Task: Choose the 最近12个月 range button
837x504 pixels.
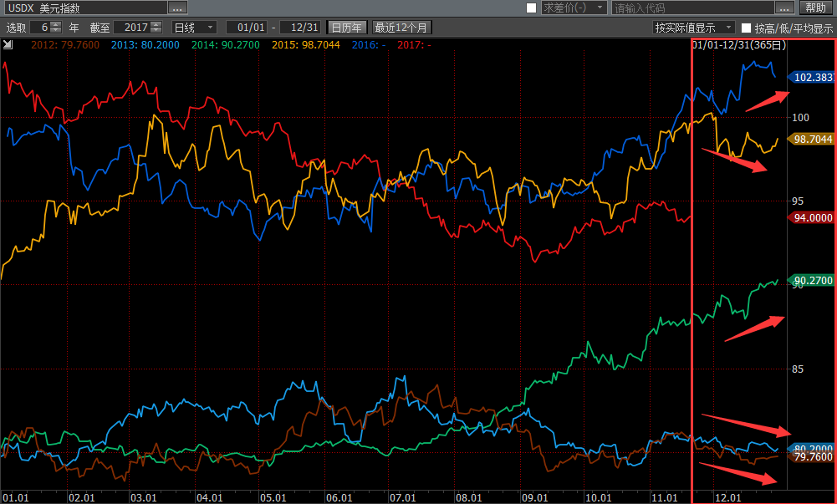Action: tap(401, 28)
